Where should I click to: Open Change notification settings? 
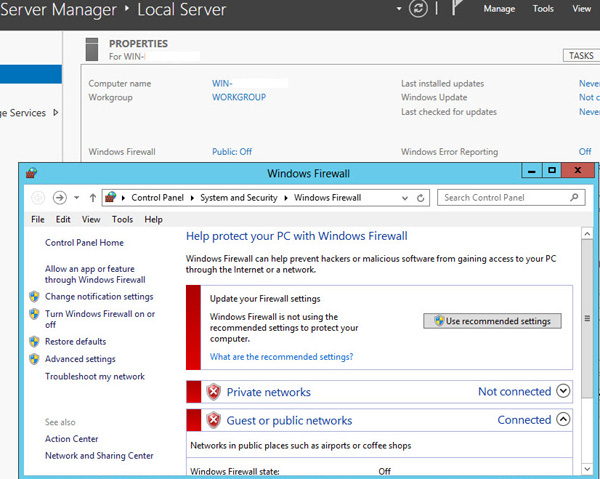[x=99, y=297]
